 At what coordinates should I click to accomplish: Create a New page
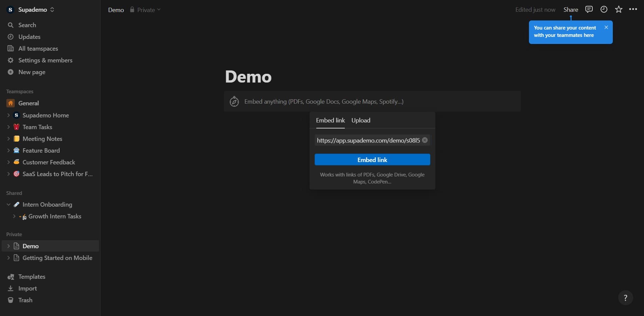[32, 72]
